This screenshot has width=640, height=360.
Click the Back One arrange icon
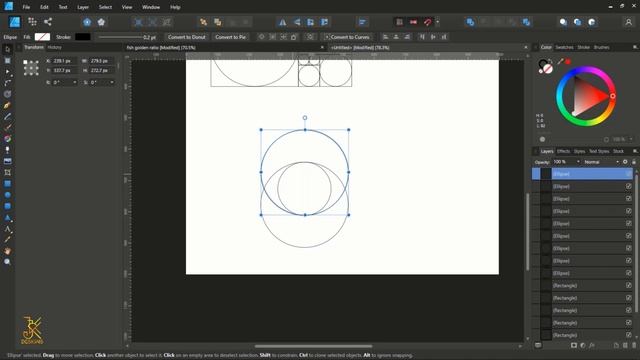tap(218, 22)
